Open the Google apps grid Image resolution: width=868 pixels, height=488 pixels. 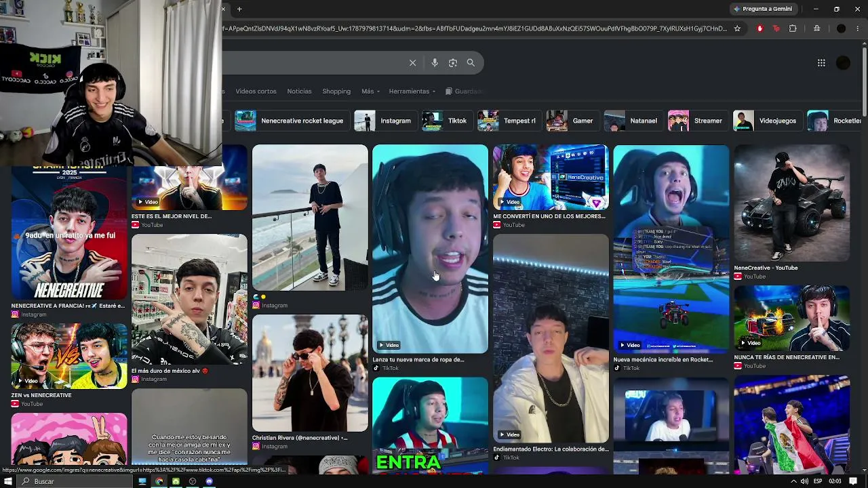tap(821, 63)
